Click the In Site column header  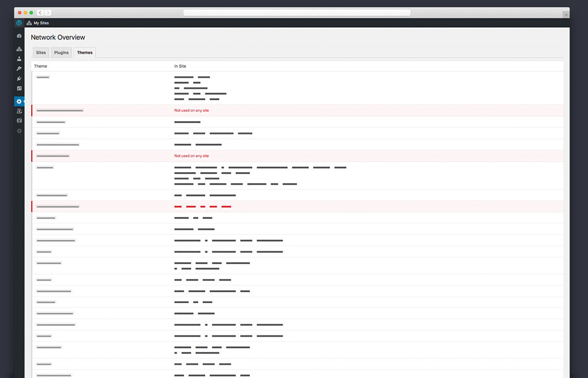180,66
